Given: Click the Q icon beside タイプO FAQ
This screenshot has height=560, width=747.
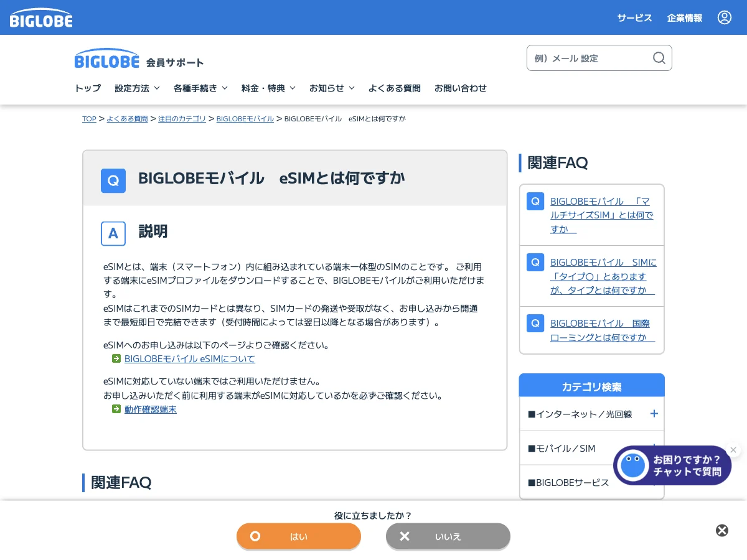Looking at the screenshot, I should (x=535, y=262).
